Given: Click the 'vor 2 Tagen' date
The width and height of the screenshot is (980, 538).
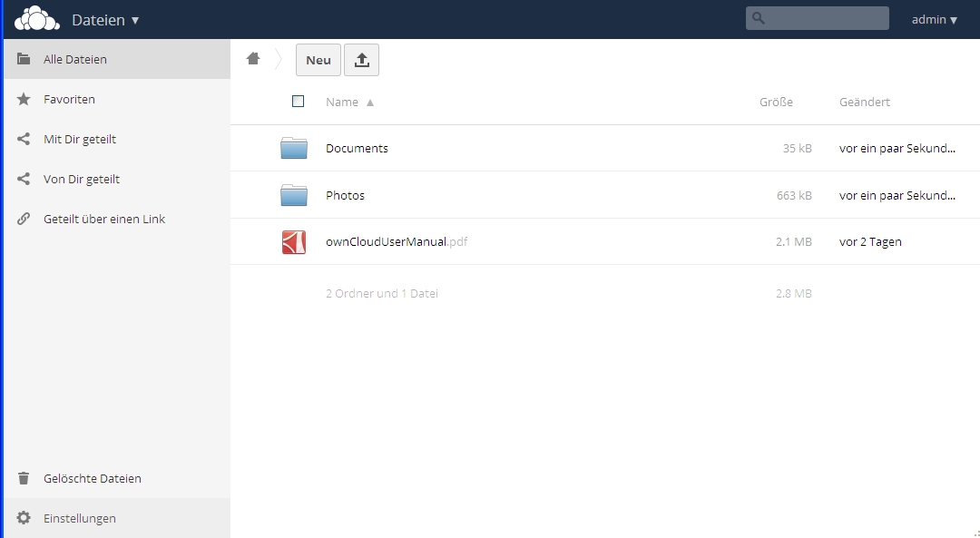Looking at the screenshot, I should 870,242.
